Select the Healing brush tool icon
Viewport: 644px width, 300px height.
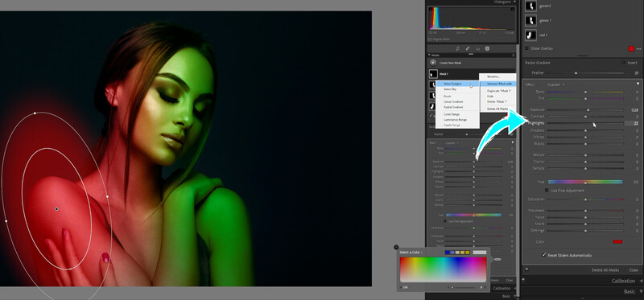[x=468, y=48]
